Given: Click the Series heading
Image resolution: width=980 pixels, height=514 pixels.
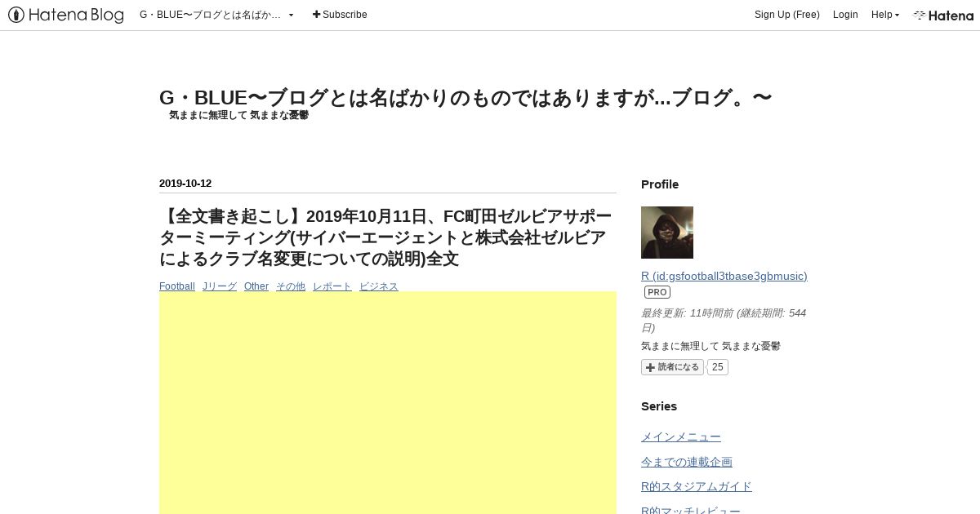Looking at the screenshot, I should (659, 406).
